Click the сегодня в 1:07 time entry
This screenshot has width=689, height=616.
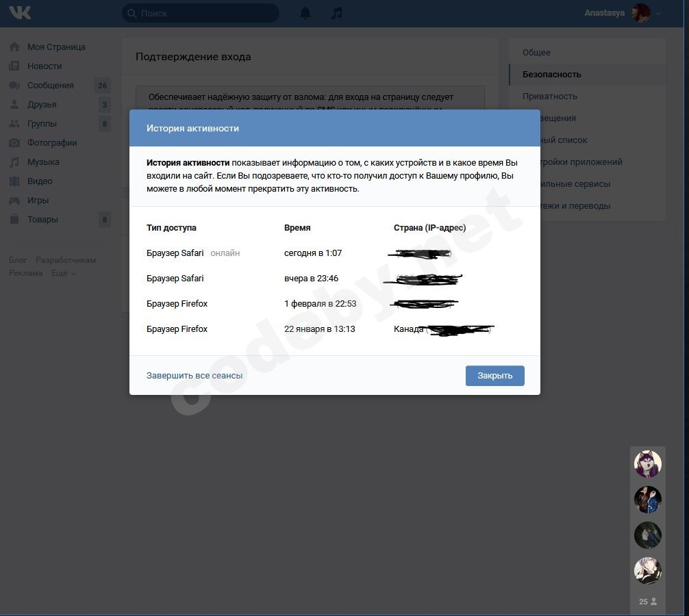(x=313, y=253)
